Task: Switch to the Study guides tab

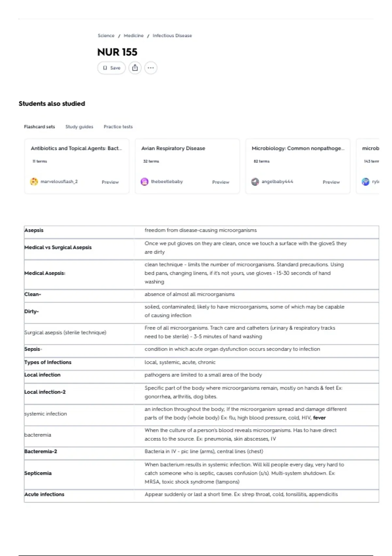Action: [x=79, y=127]
